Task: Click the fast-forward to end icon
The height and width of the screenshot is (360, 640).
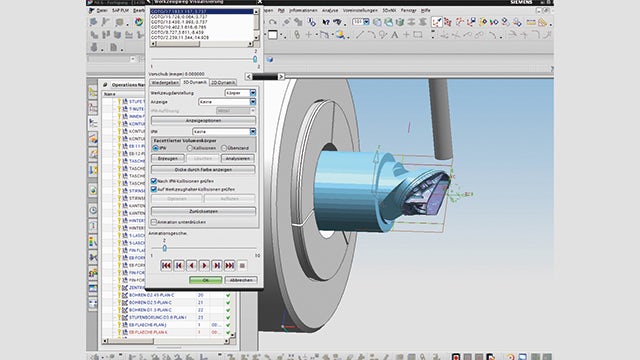Action: tap(229, 266)
